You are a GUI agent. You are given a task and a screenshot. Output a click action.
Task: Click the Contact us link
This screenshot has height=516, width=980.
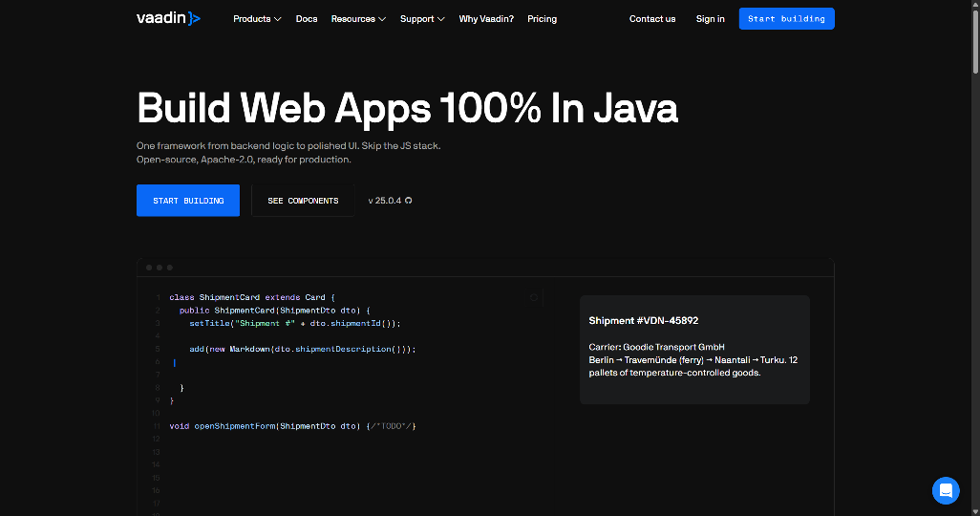[652, 19]
